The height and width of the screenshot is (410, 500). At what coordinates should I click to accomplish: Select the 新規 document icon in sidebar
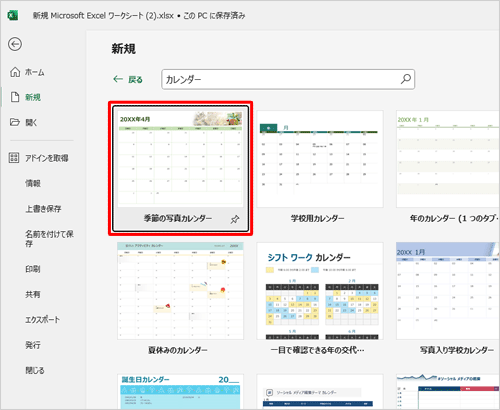click(15, 97)
